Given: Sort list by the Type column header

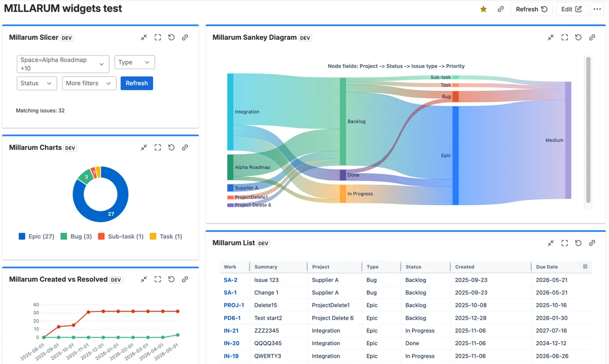Looking at the screenshot, I should 373,267.
